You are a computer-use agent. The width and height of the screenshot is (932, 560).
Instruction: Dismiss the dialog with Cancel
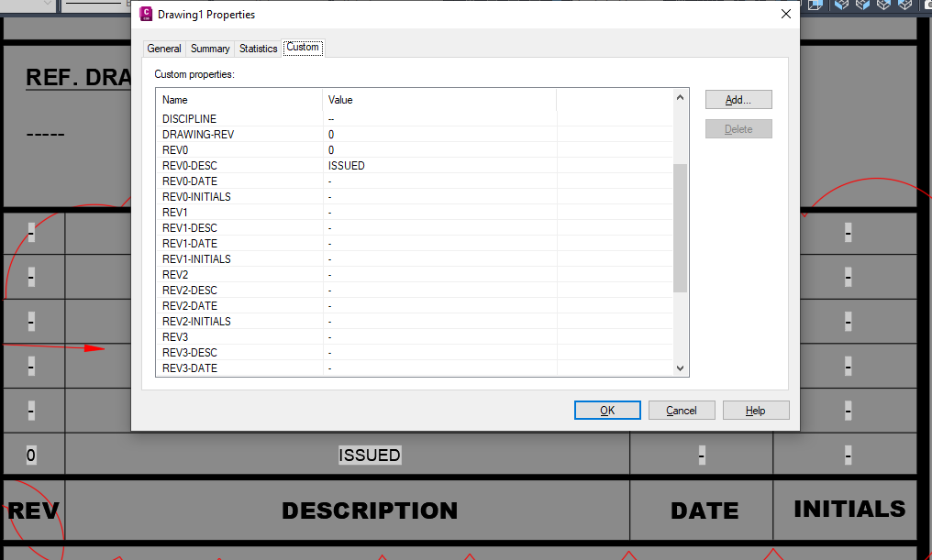tap(682, 410)
